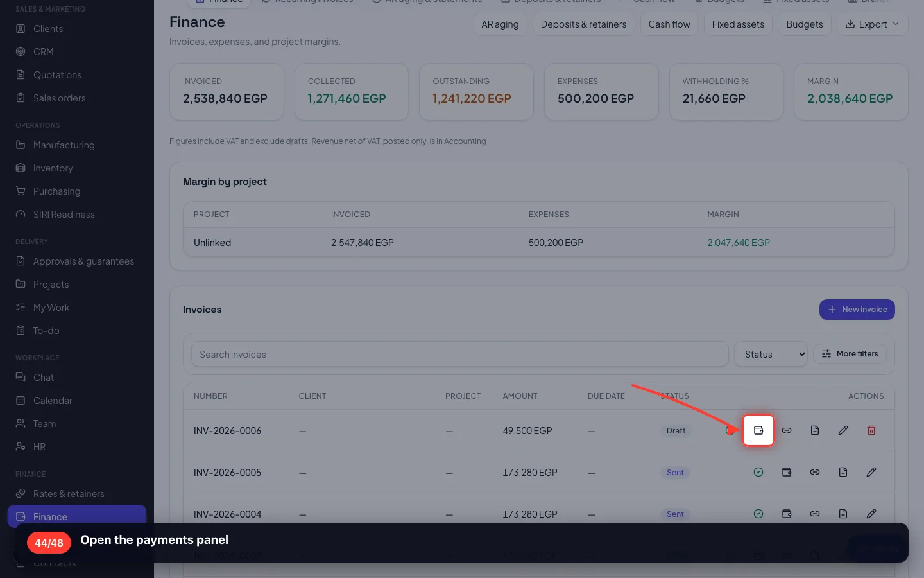Viewport: 924px width, 578px height.
Task: Mark INV-2026-0004 paid with check-circle icon
Action: tap(758, 514)
